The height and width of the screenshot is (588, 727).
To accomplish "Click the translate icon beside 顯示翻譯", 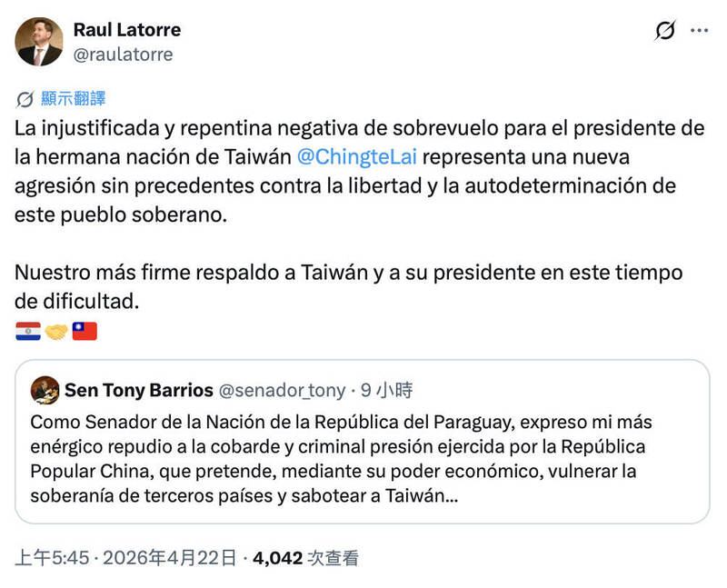I will click(25, 99).
